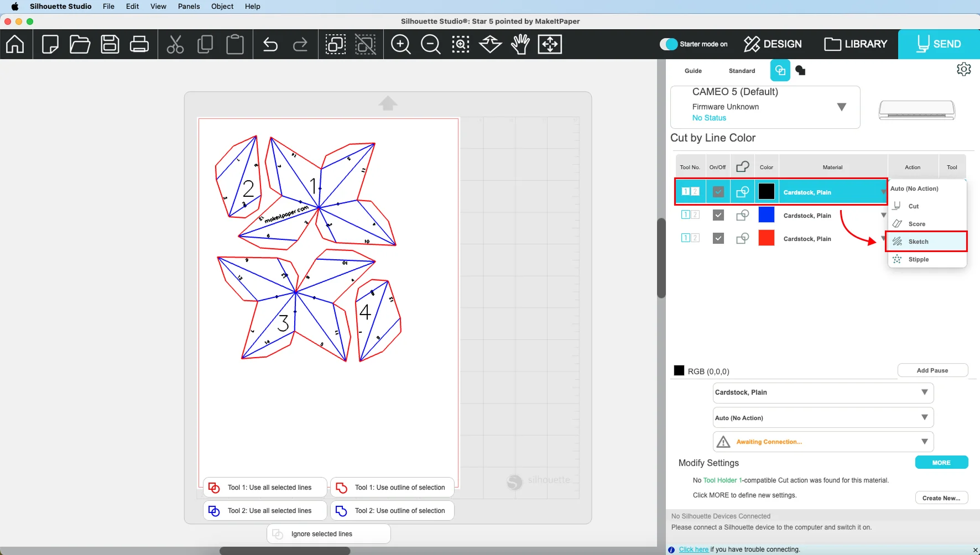Redo the last action
Viewport: 980px width, 555px height.
tap(300, 44)
